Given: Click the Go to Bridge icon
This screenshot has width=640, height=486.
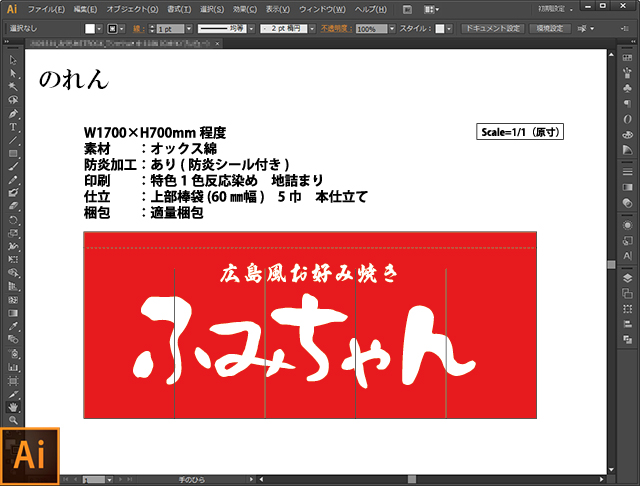Looking at the screenshot, I should 408,9.
